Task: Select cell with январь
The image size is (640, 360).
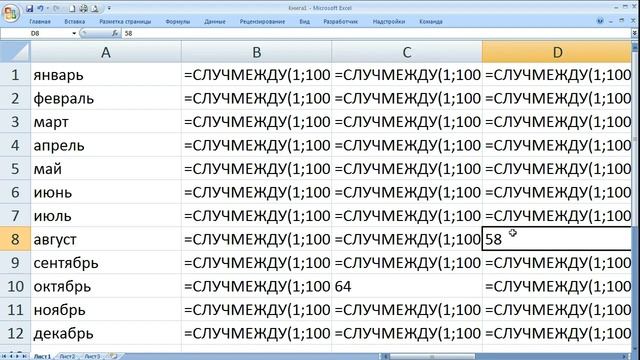Action: click(x=106, y=75)
